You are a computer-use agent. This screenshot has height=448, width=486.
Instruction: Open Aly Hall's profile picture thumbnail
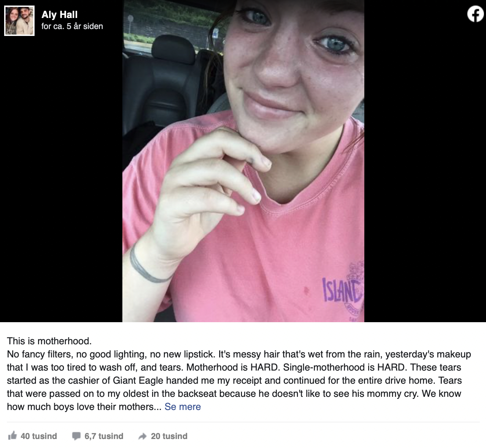pos(19,20)
